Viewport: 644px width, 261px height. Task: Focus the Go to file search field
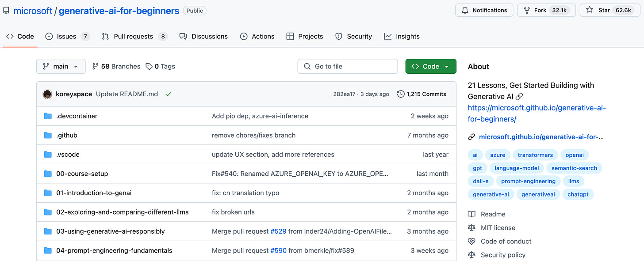tap(348, 66)
